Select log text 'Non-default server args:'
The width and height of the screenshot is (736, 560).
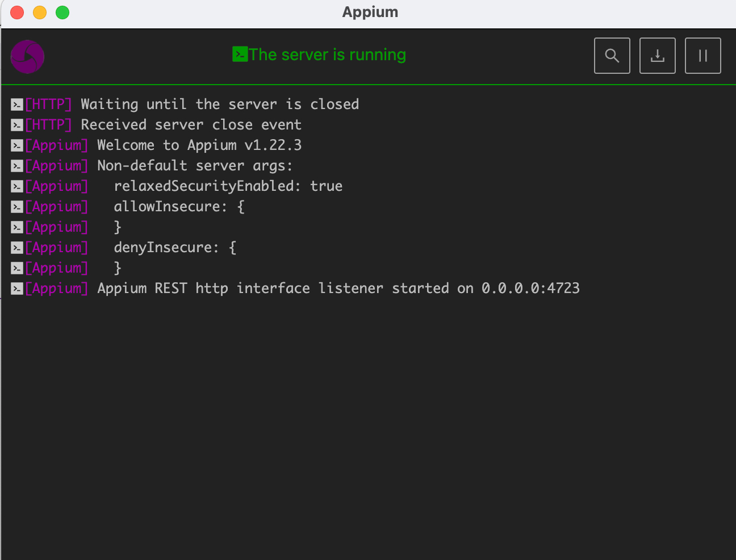tap(195, 166)
